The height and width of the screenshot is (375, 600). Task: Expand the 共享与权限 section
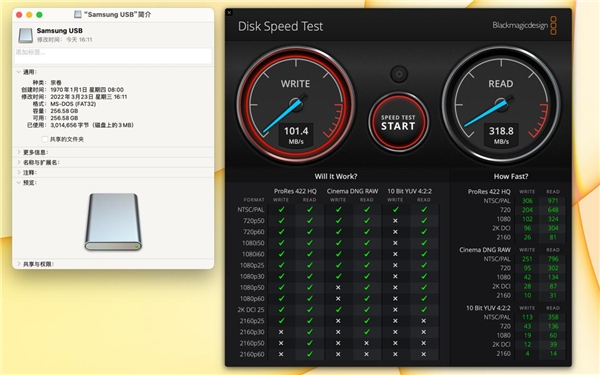tap(18, 264)
